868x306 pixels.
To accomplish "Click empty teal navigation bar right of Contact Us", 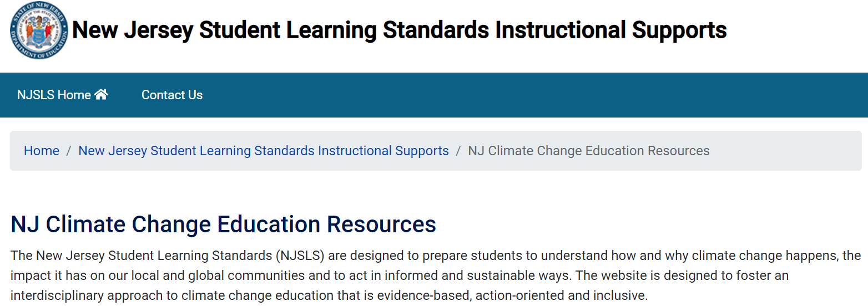I will [x=533, y=95].
